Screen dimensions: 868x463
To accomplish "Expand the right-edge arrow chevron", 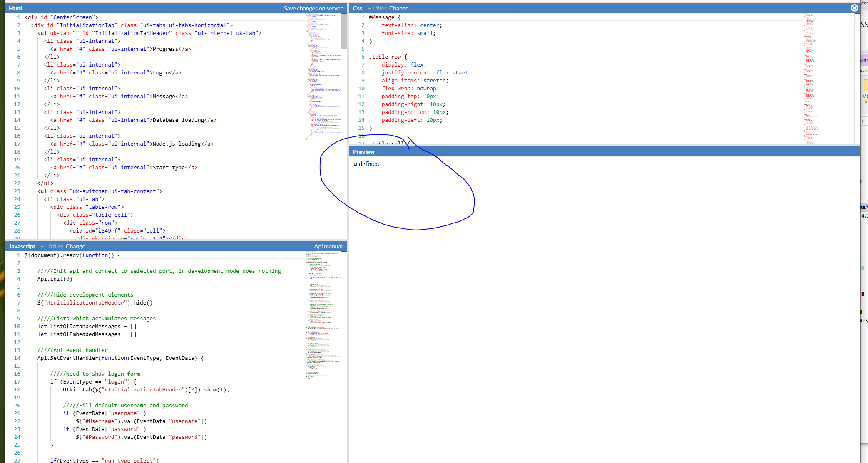I will point(863,121).
